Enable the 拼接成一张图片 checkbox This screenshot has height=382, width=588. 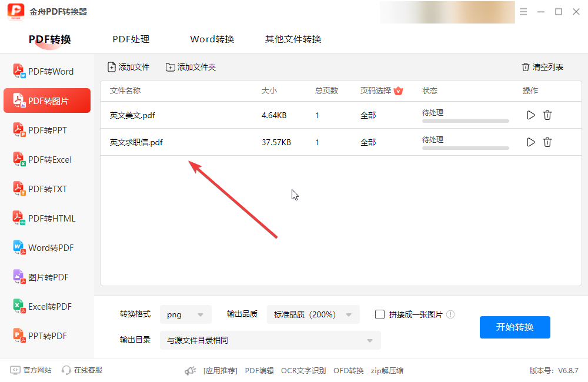click(x=380, y=314)
